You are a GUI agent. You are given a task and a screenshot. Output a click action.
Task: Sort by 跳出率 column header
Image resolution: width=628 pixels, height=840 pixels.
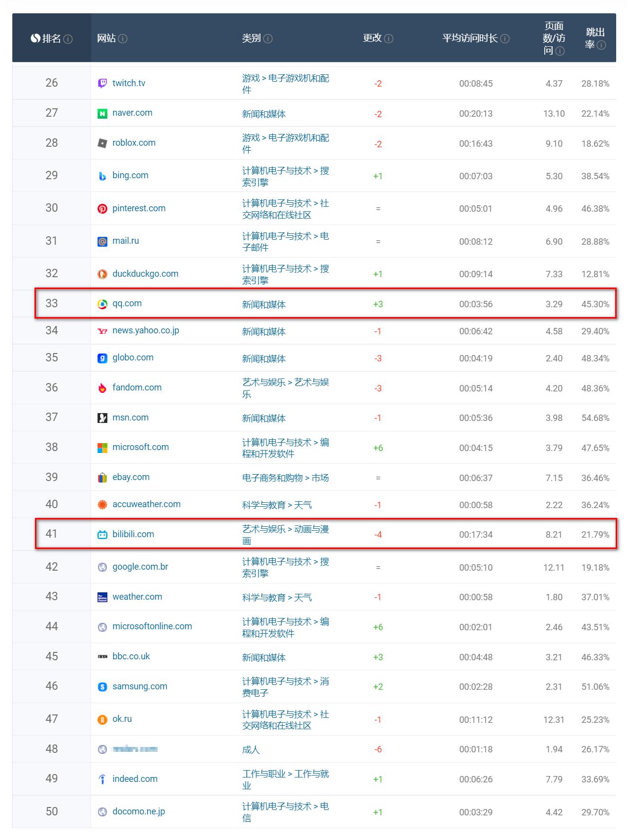click(x=595, y=38)
